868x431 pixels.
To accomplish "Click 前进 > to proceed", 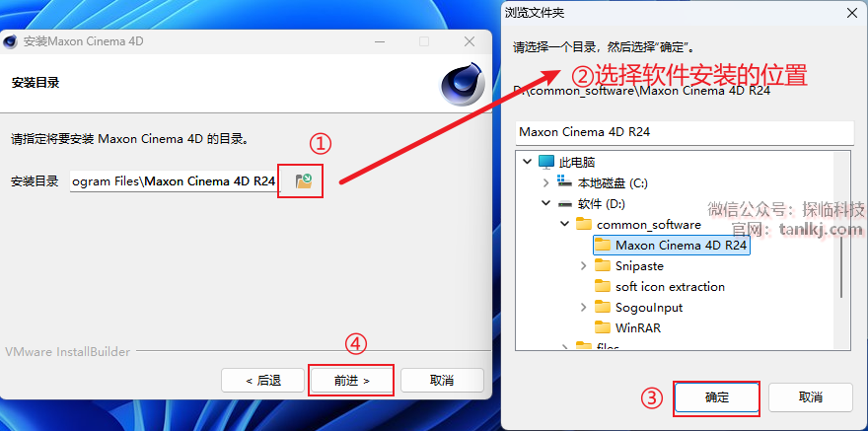I will 351,380.
